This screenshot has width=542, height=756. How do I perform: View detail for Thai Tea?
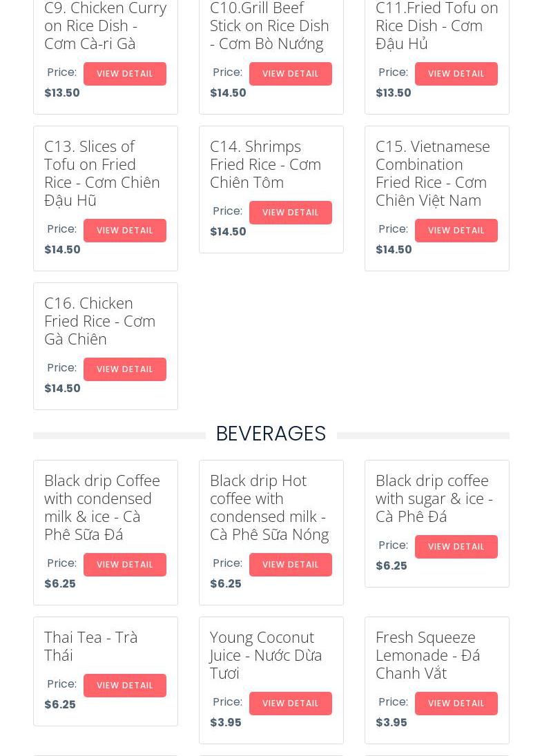point(124,686)
